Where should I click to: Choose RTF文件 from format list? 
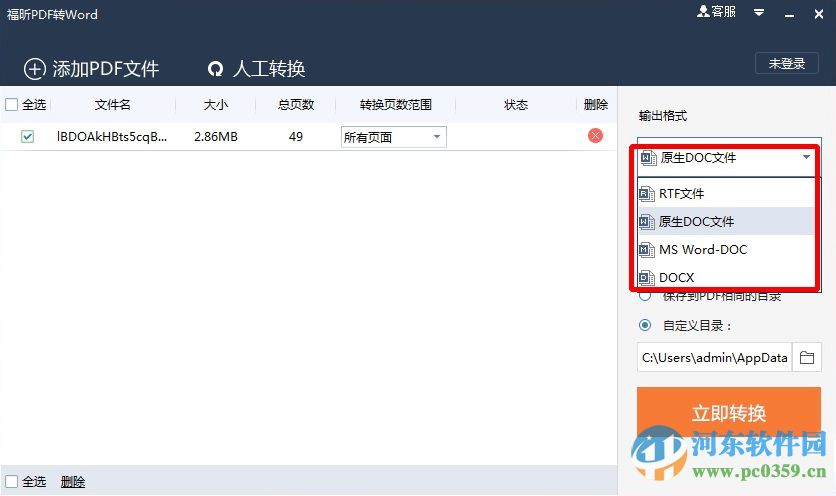[x=726, y=194]
